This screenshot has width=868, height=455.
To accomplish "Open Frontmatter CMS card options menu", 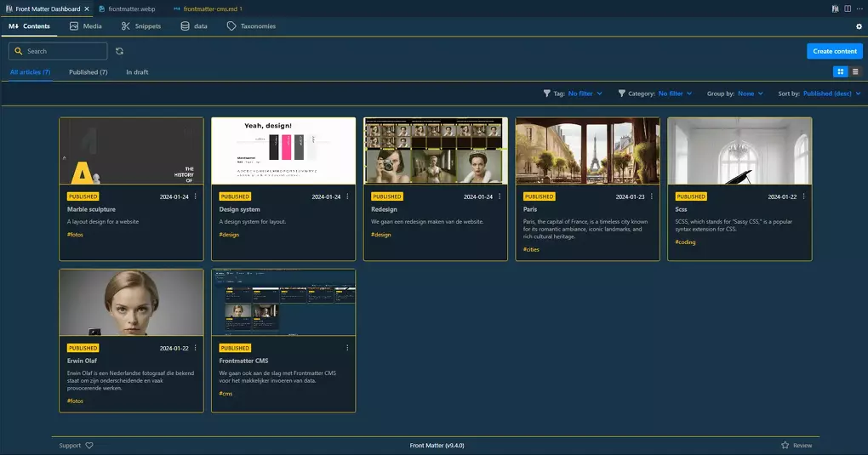I will 348,348.
